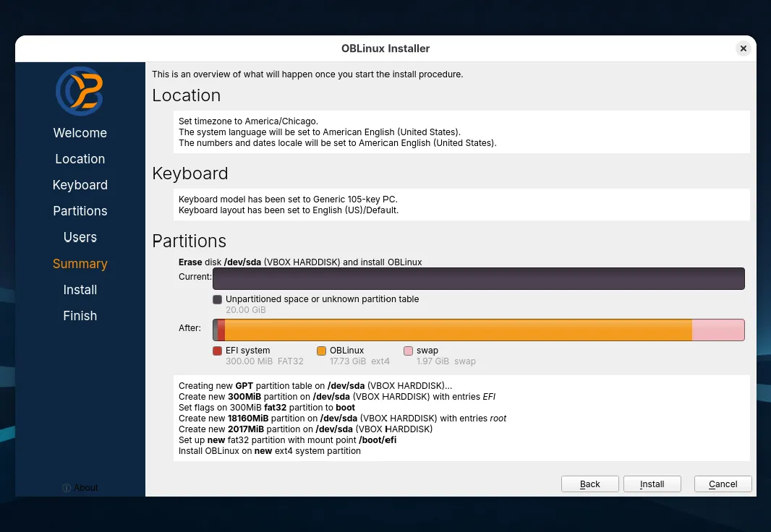
Task: Click the Current disk partition bar
Action: tap(478, 278)
